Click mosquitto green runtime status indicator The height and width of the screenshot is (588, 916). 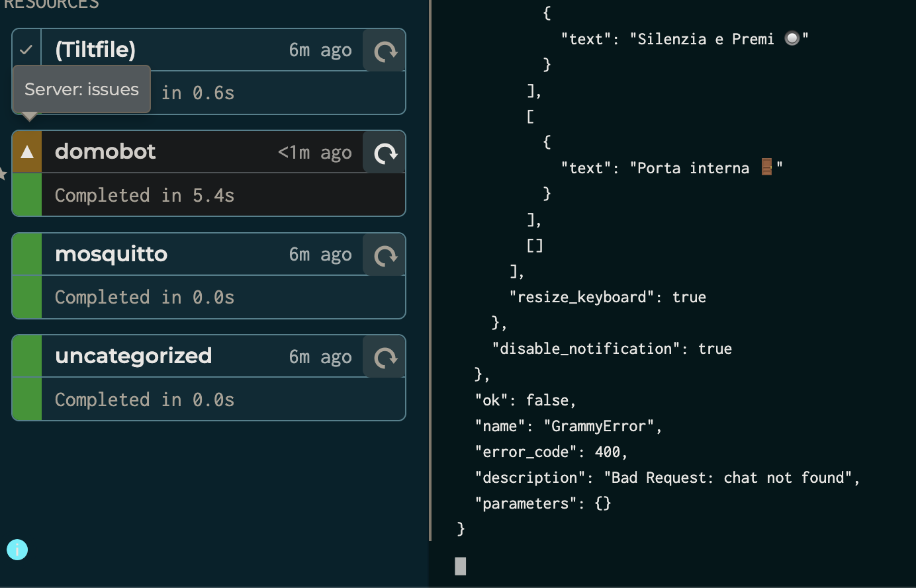tap(27, 254)
